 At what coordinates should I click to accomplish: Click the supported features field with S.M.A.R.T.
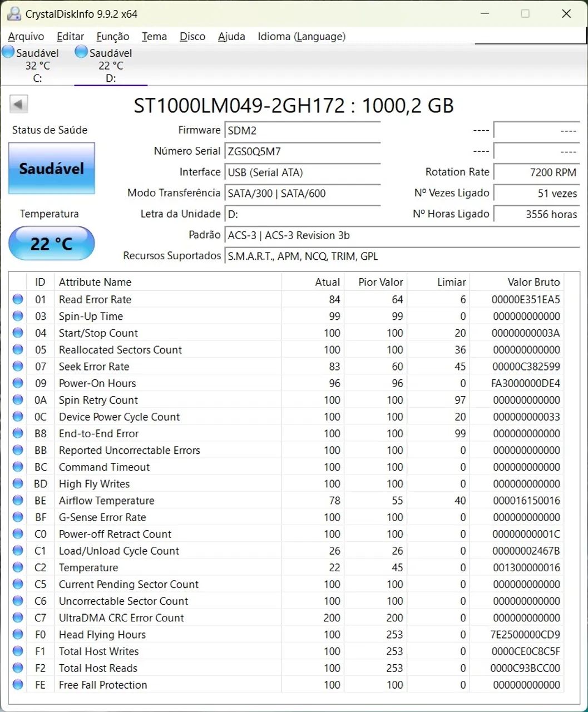(402, 256)
